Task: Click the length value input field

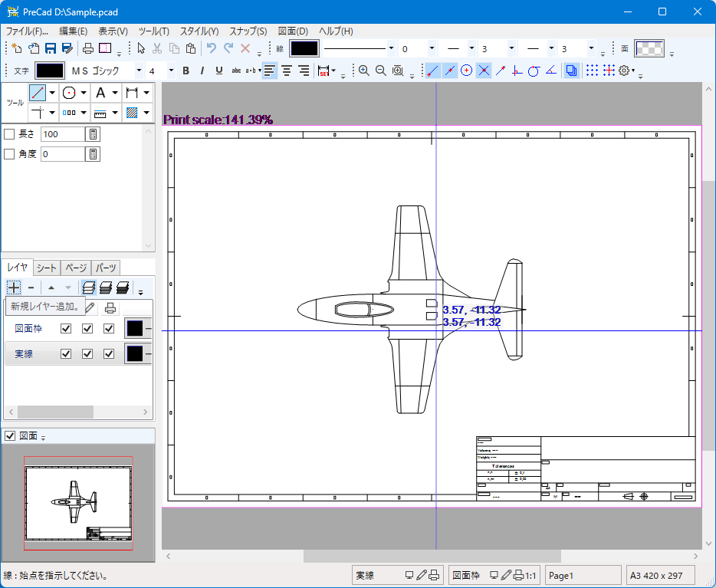Action: [63, 134]
